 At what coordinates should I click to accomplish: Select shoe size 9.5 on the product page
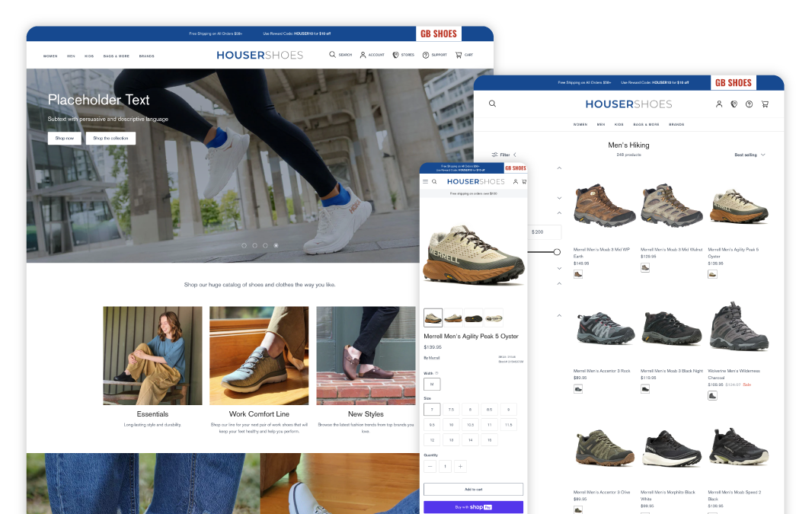(x=432, y=424)
